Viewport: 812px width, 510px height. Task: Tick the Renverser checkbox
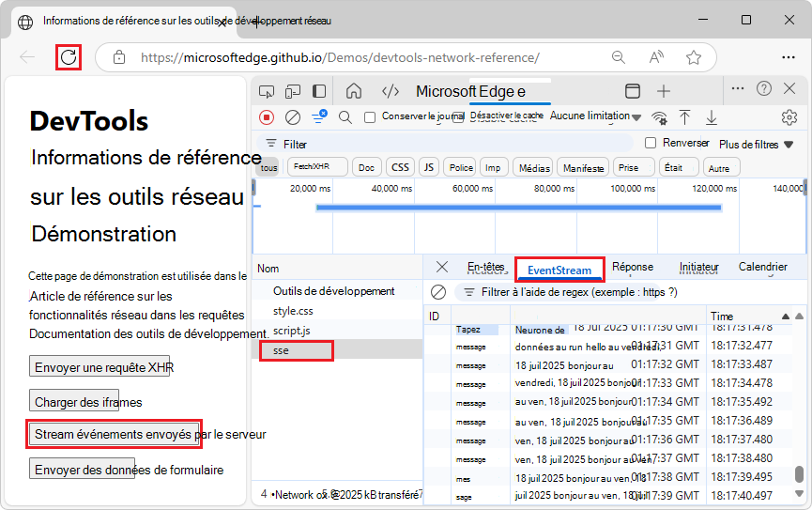(x=651, y=143)
